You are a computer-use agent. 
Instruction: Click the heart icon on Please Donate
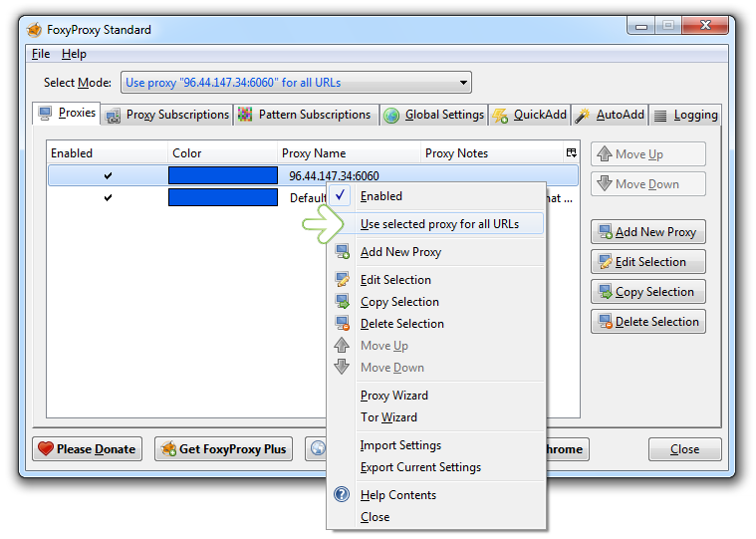(46, 449)
